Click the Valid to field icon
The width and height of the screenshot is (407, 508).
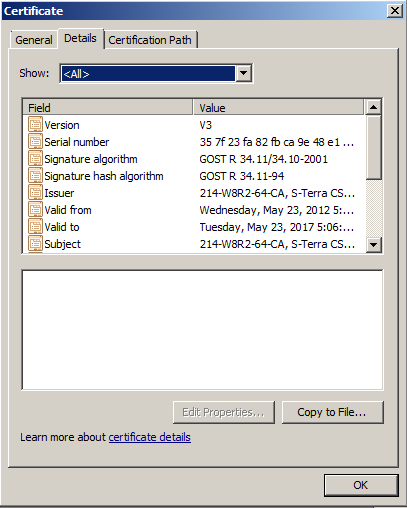click(x=35, y=227)
